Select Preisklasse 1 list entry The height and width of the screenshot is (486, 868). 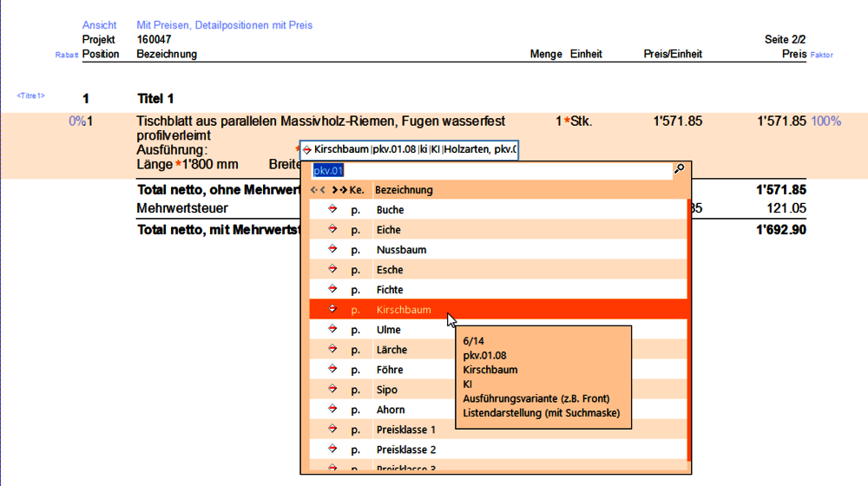pyautogui.click(x=405, y=430)
